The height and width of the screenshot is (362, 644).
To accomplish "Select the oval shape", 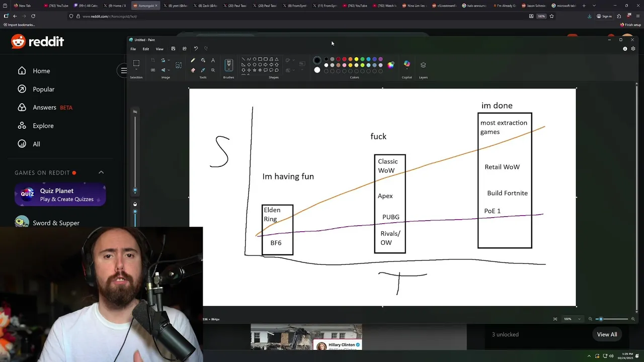I will (255, 59).
